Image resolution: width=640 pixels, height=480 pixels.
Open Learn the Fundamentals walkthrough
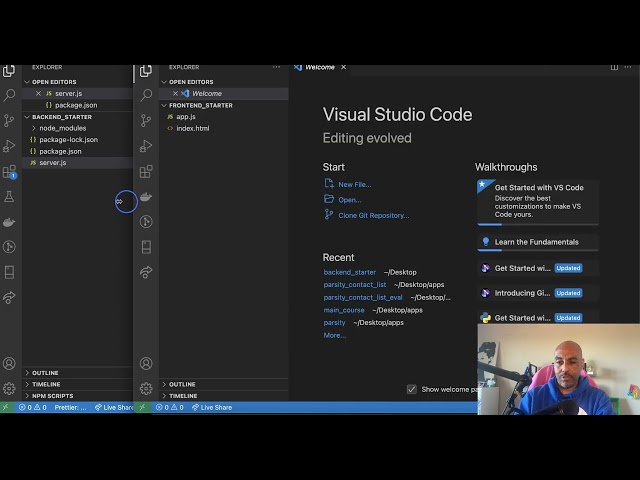538,242
